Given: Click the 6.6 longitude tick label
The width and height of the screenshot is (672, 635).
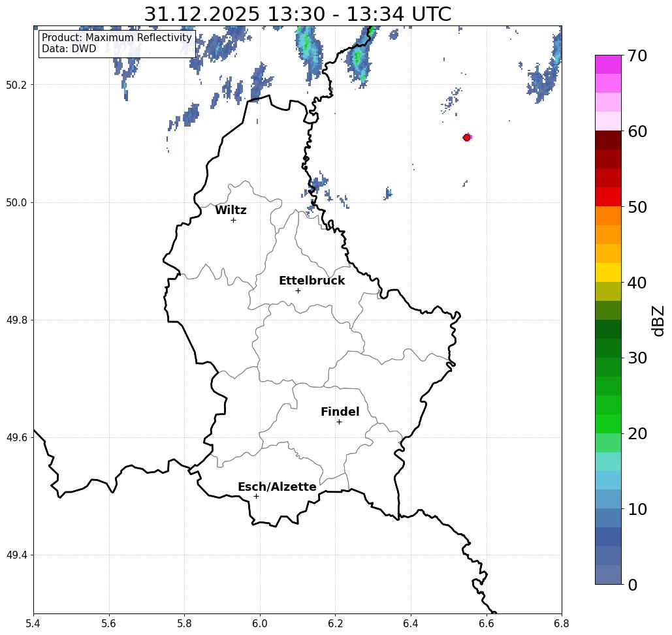Looking at the screenshot, I should point(487,623).
